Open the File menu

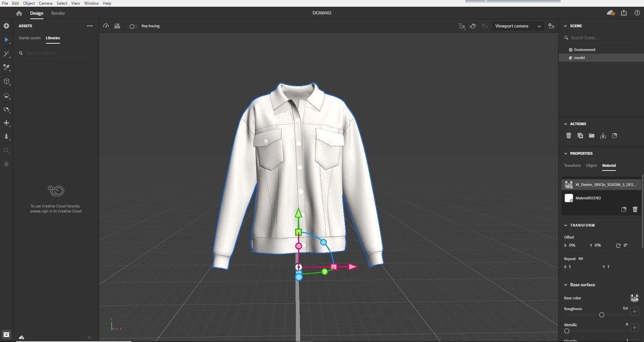[x=5, y=3]
